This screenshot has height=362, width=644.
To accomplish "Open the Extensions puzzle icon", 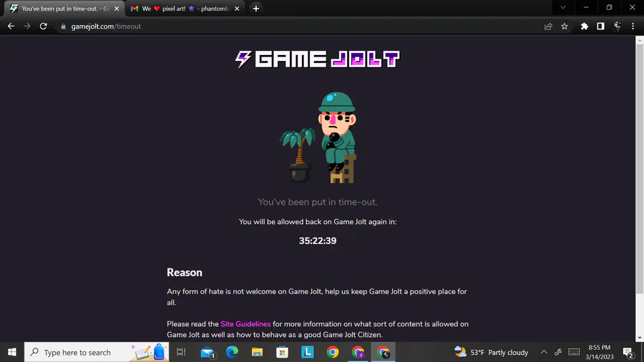I will [x=585, y=26].
